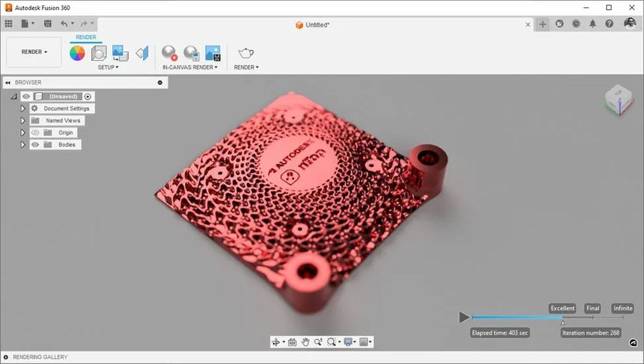Image resolution: width=644 pixels, height=364 pixels.
Task: Expand the Origin node
Action: pos(23,133)
